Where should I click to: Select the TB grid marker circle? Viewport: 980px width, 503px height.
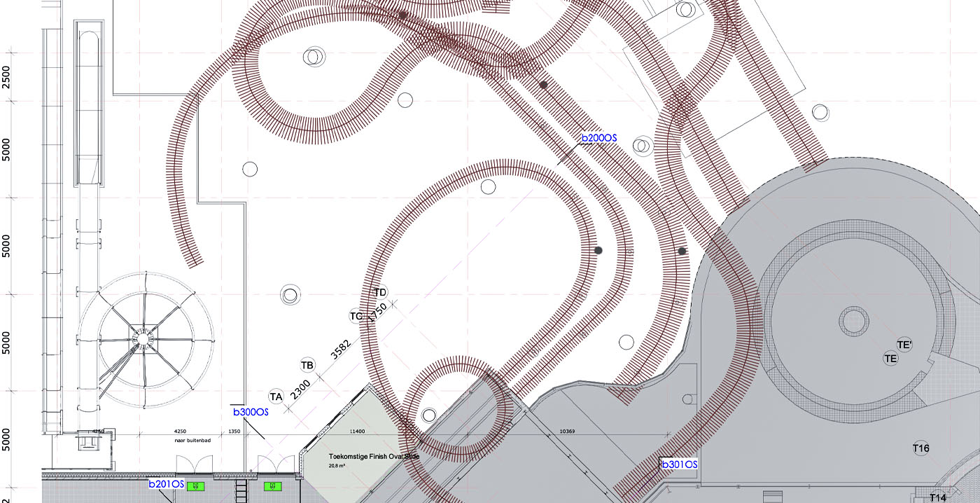[x=307, y=365]
